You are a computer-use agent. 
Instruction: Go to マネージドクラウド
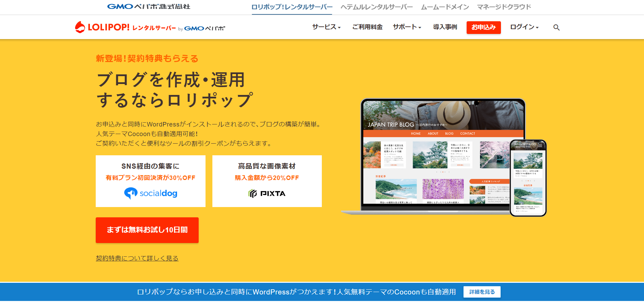(x=504, y=7)
